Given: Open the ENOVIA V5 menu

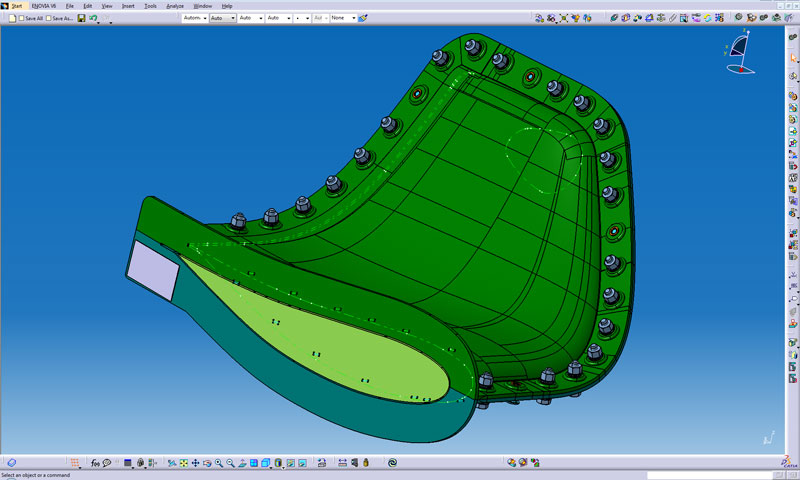Looking at the screenshot, I should tap(45, 6).
